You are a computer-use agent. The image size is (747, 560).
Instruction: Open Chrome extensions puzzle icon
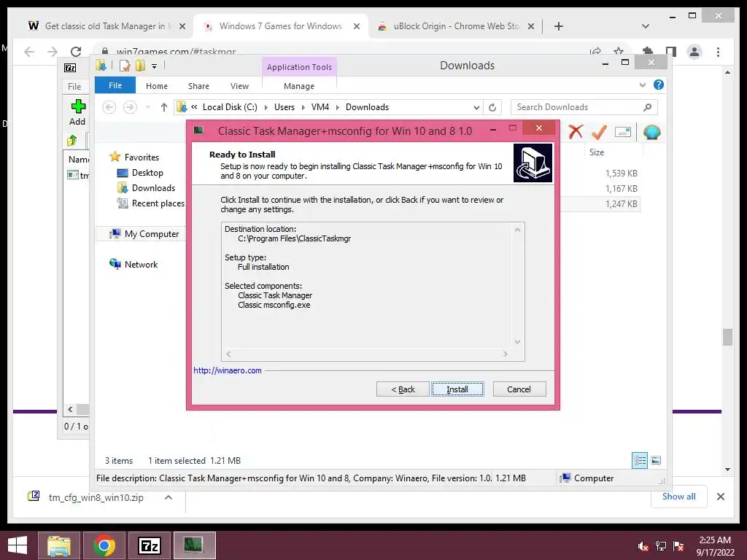click(x=648, y=52)
